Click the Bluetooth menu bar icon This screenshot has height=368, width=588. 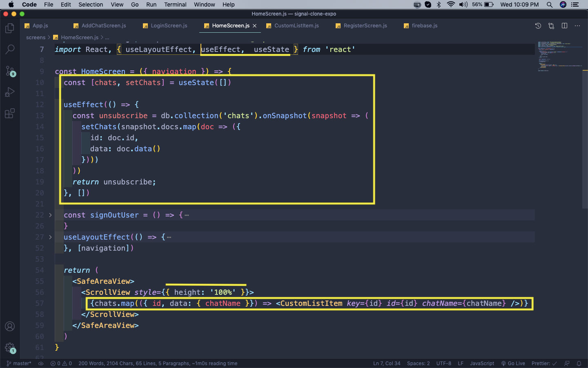[x=439, y=4]
